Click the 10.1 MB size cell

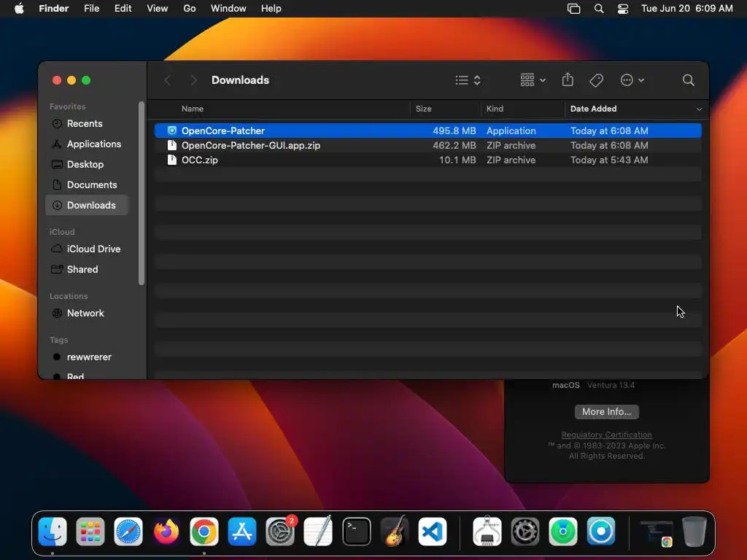[x=457, y=160]
